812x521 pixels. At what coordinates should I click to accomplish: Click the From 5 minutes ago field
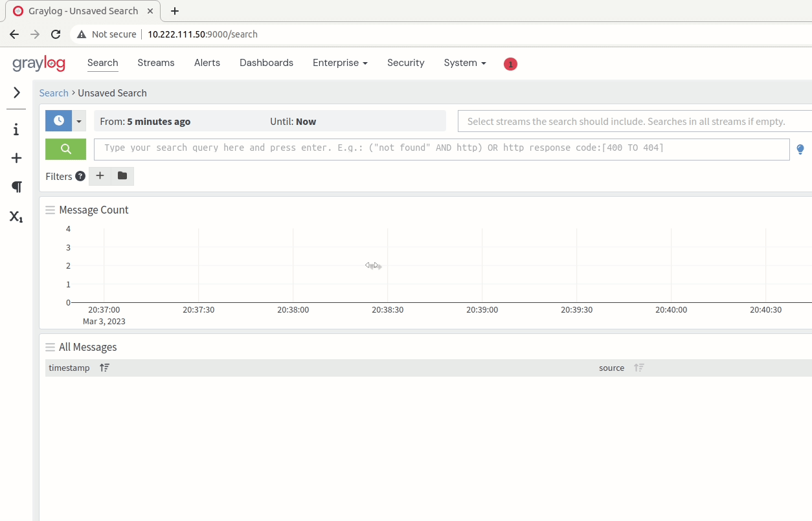coord(145,121)
